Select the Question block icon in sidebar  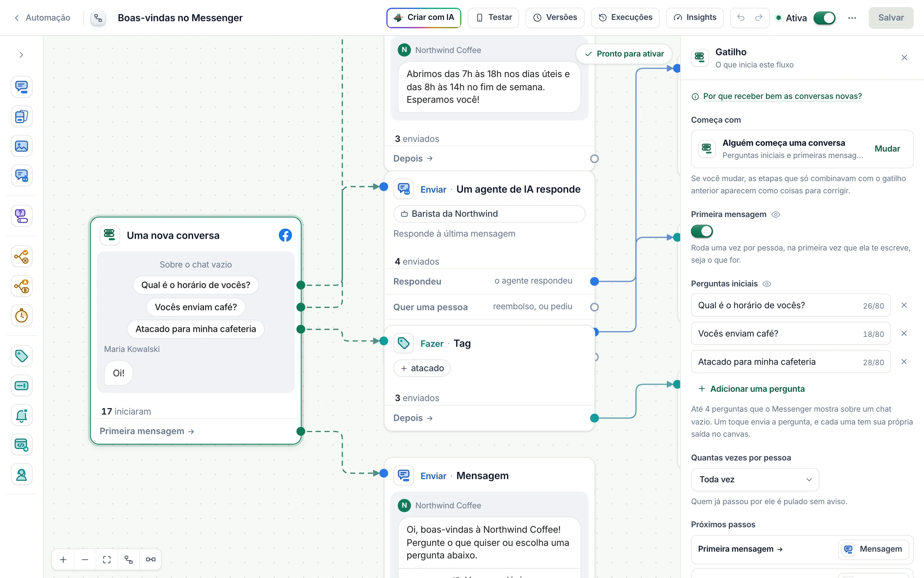click(21, 216)
